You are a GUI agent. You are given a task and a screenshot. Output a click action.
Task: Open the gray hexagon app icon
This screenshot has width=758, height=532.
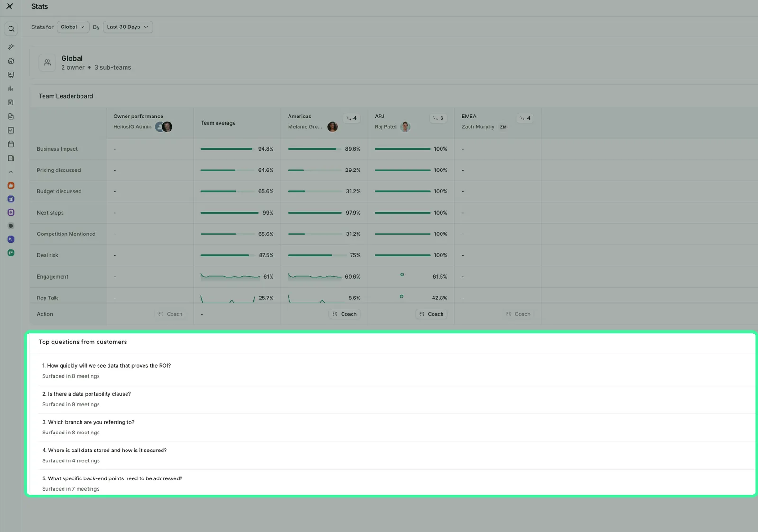[x=11, y=226]
